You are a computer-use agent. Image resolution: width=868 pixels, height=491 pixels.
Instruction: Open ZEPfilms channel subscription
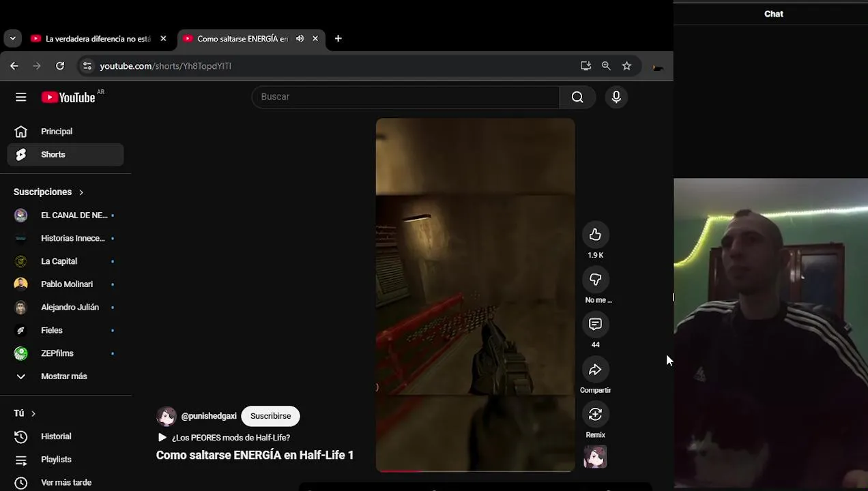[x=66, y=353]
